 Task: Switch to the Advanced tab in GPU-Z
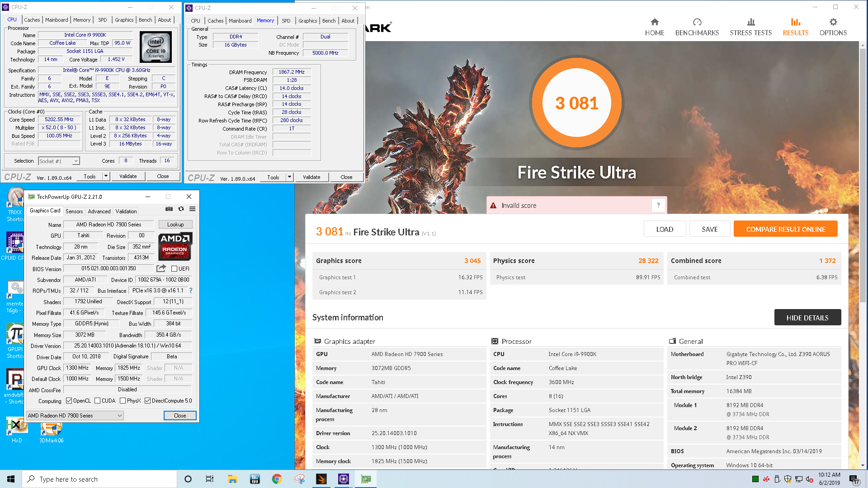tap(99, 211)
